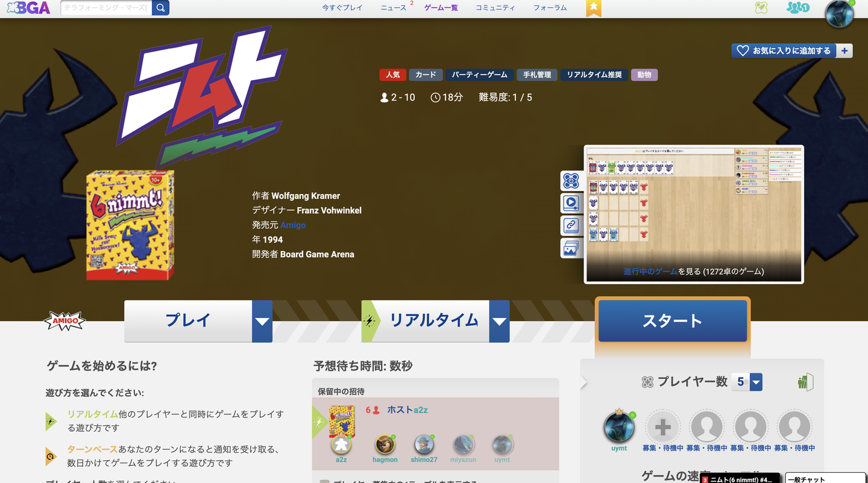Click the last empty player slot silhouette
This screenshot has height=483, width=868.
click(x=794, y=427)
